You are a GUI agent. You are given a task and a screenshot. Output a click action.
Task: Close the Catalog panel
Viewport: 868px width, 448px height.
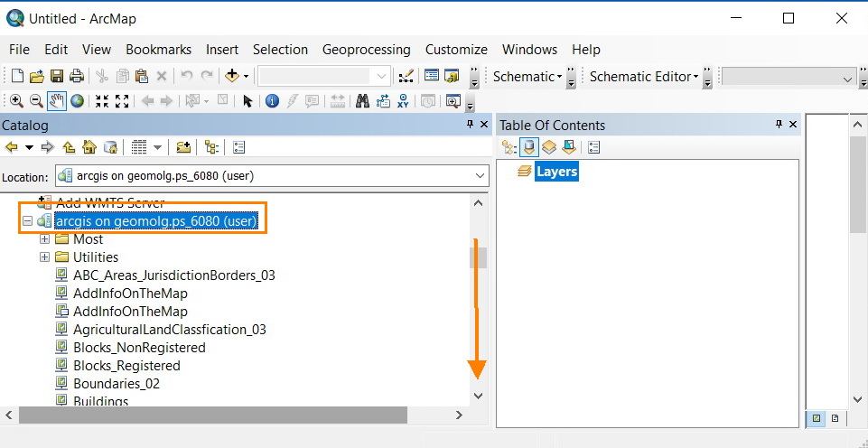coord(484,125)
